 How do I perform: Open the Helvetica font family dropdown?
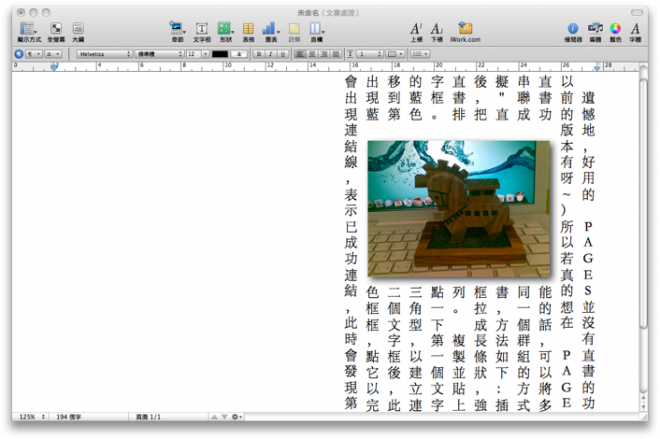[104, 53]
